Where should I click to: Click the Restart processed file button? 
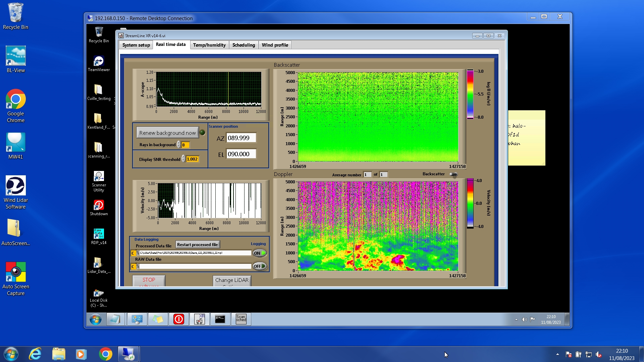(x=197, y=245)
